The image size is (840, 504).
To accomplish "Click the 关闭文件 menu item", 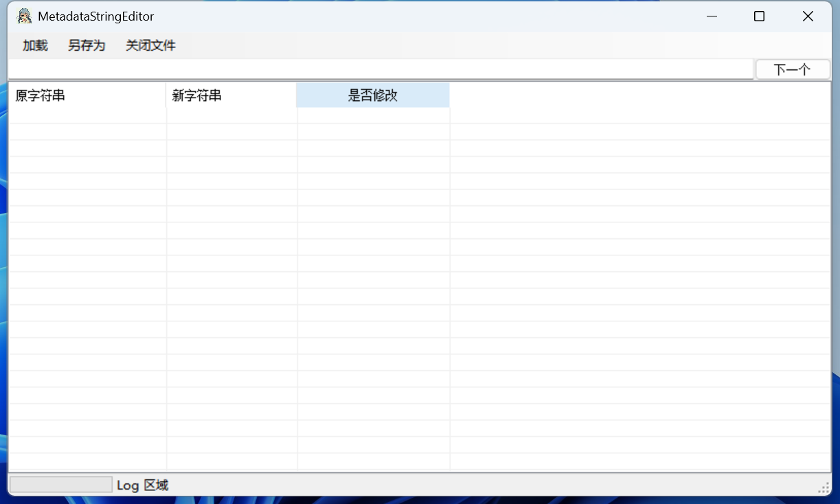I will (150, 46).
